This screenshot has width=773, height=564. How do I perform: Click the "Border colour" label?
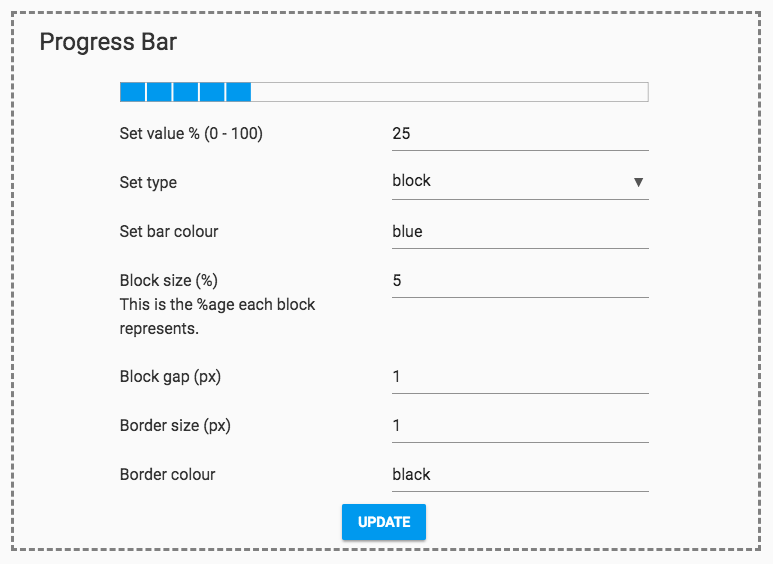pyautogui.click(x=167, y=475)
